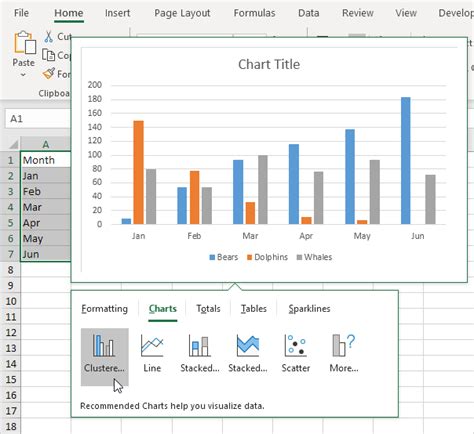Click the Jun cell in column A
474x434 pixels.
click(46, 254)
